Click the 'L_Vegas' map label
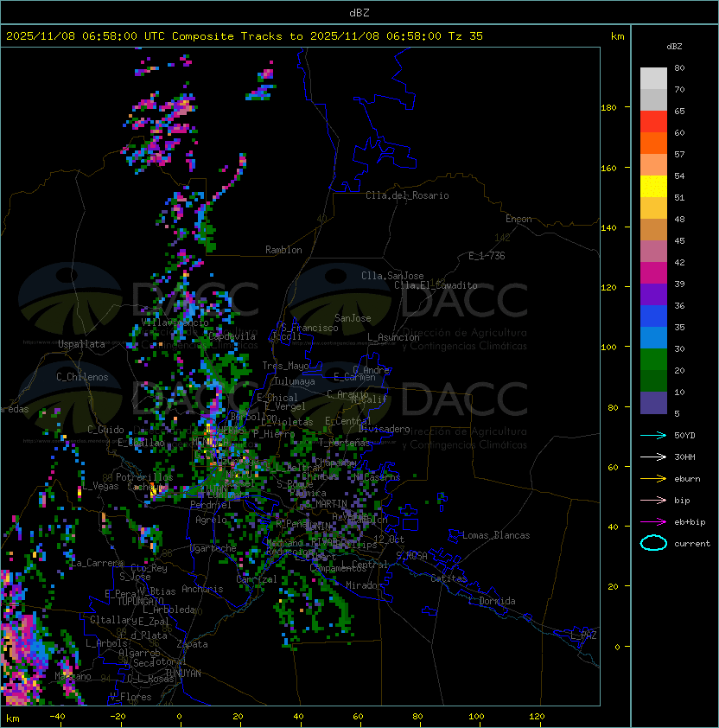Image resolution: width=719 pixels, height=728 pixels. [x=99, y=486]
